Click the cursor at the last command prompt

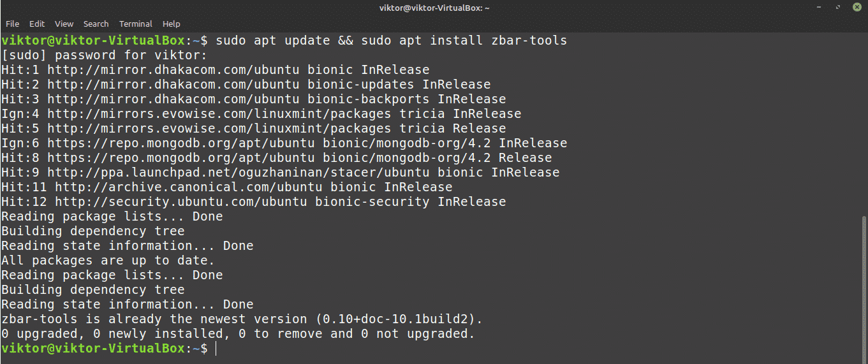coord(216,349)
